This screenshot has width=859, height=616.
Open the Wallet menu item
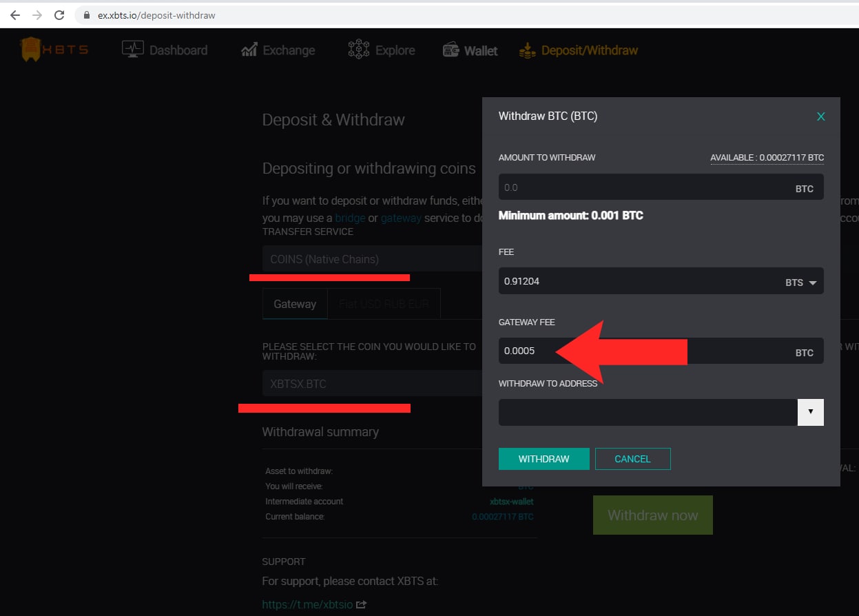470,50
